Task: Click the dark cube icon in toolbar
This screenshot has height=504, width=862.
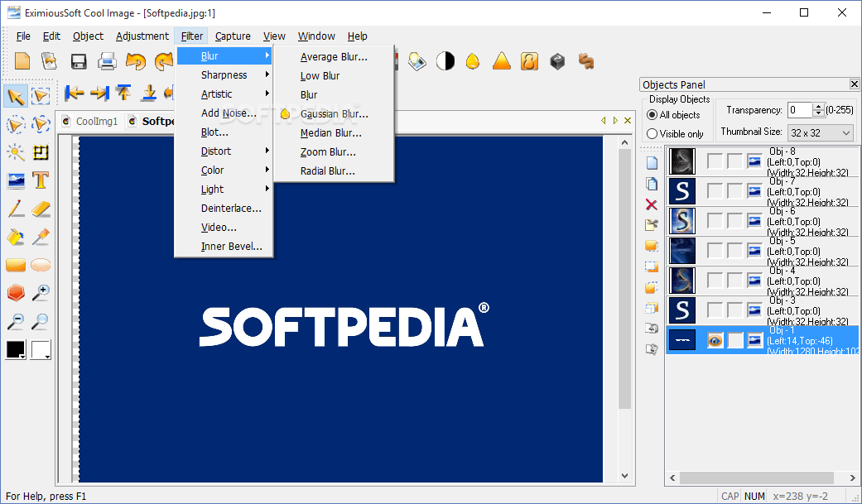Action: click(557, 61)
